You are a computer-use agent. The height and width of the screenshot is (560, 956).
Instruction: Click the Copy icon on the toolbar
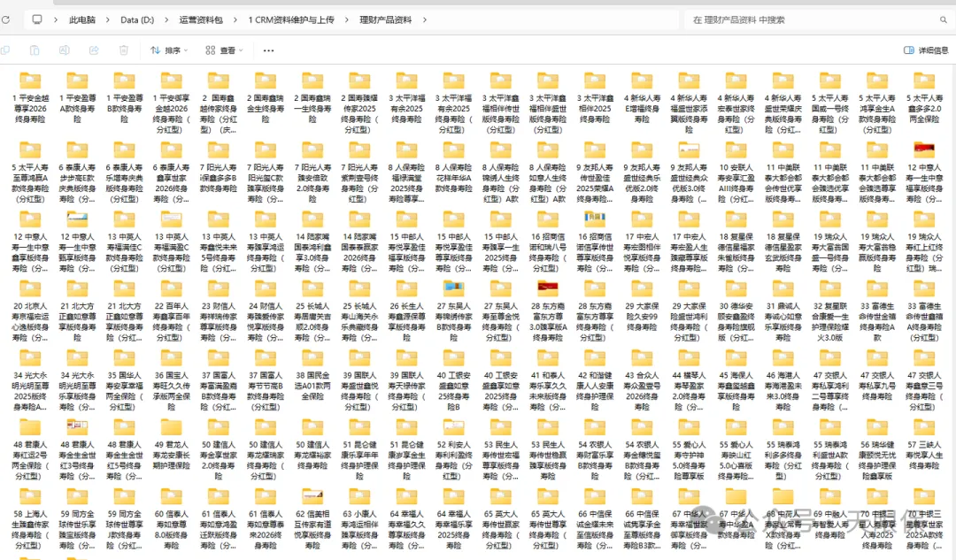tap(7, 51)
